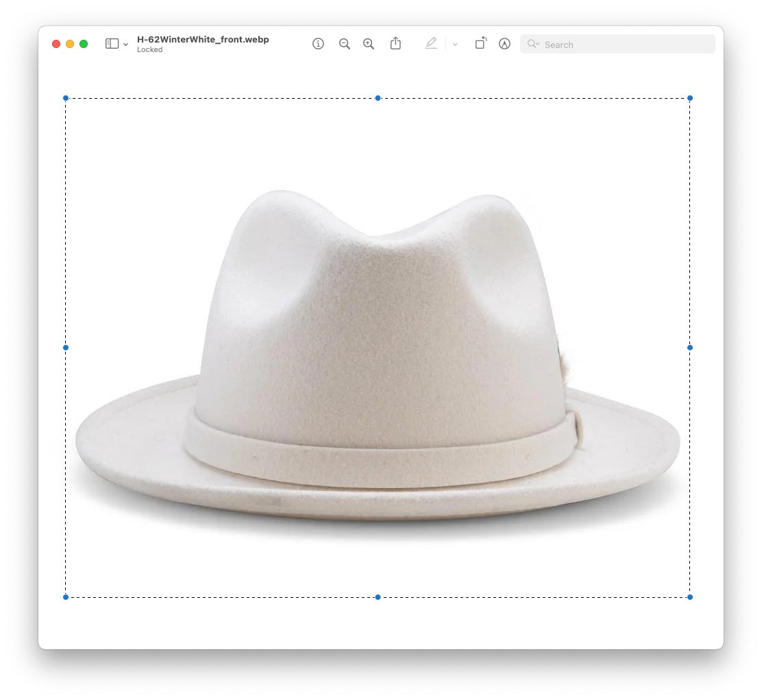Open the Share menu icon
Image resolution: width=762 pixels, height=700 pixels.
(x=395, y=43)
